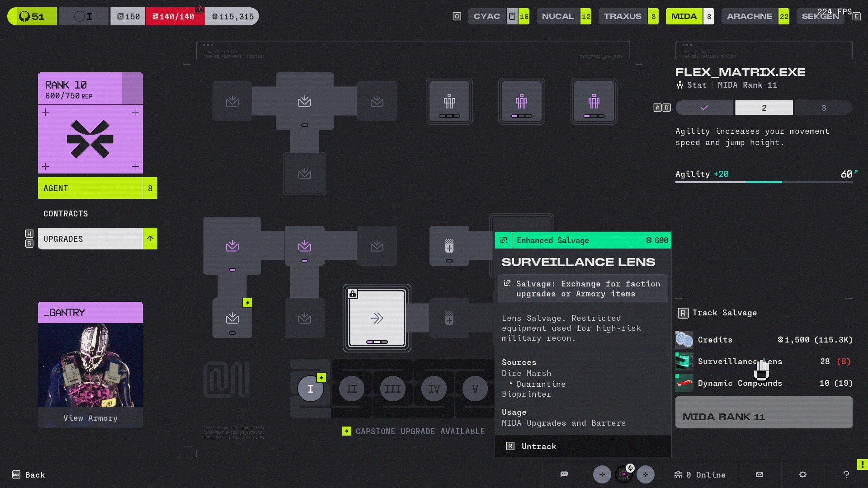
Task: Click the chat bubble icon in bottom bar
Action: pyautogui.click(x=564, y=474)
